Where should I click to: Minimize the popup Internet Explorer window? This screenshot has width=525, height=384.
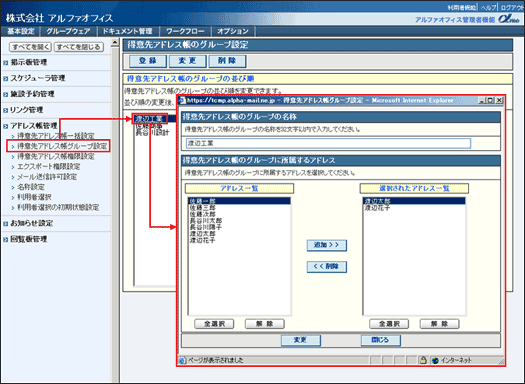coord(482,100)
